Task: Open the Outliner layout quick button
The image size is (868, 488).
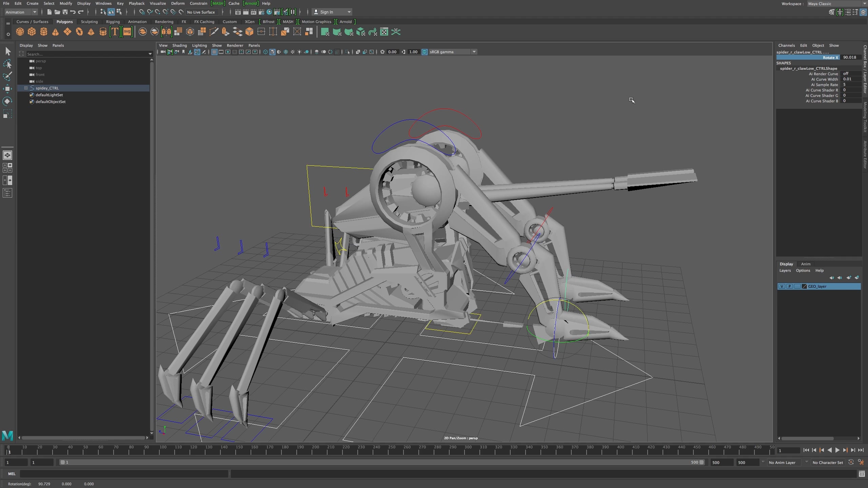Action: point(7,193)
